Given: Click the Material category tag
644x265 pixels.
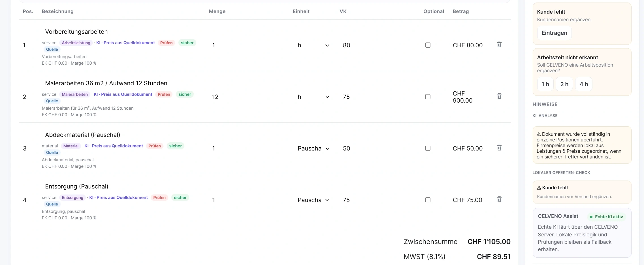Looking at the screenshot, I should click(71, 146).
